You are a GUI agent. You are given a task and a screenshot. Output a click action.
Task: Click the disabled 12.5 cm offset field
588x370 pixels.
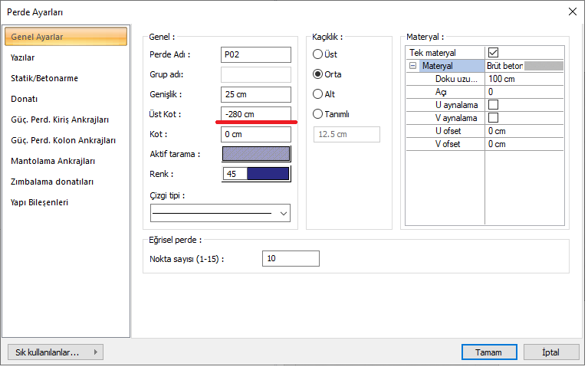[347, 134]
